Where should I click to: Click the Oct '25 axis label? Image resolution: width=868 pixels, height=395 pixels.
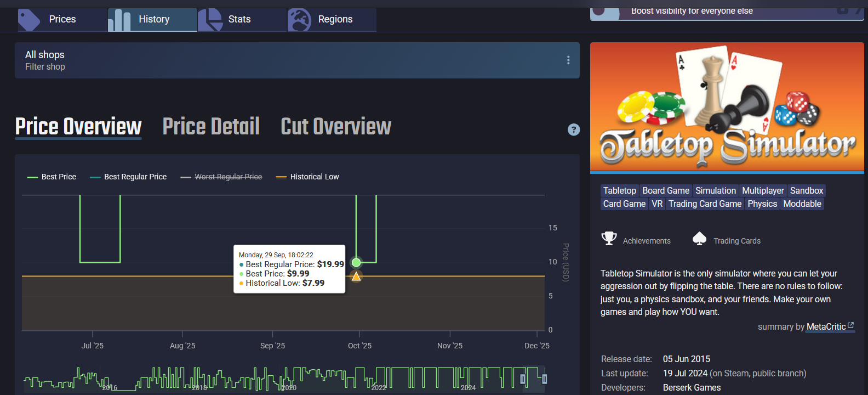tap(359, 346)
